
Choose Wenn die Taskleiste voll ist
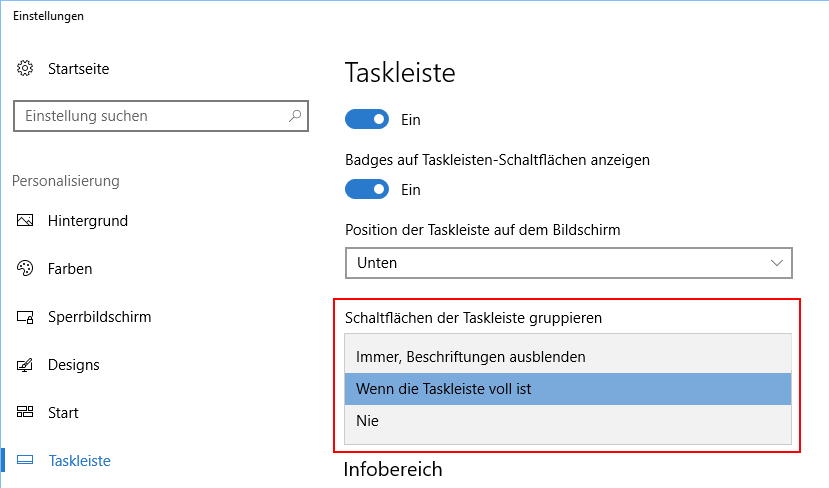coord(568,389)
